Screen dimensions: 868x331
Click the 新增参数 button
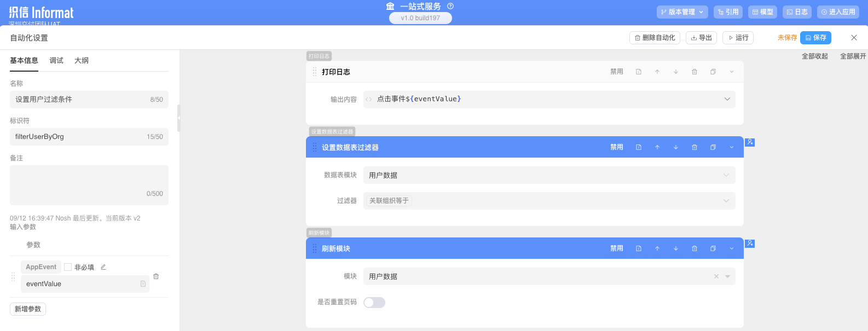[28, 309]
